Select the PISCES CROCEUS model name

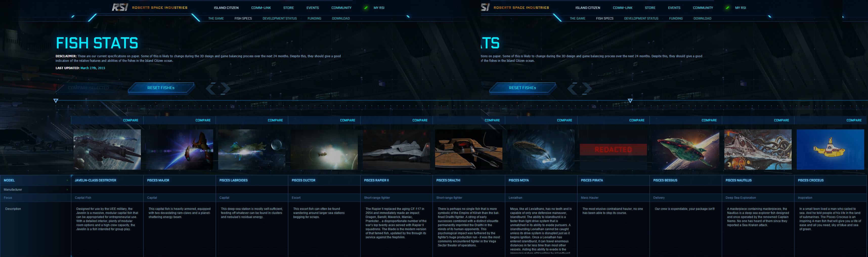(x=810, y=181)
